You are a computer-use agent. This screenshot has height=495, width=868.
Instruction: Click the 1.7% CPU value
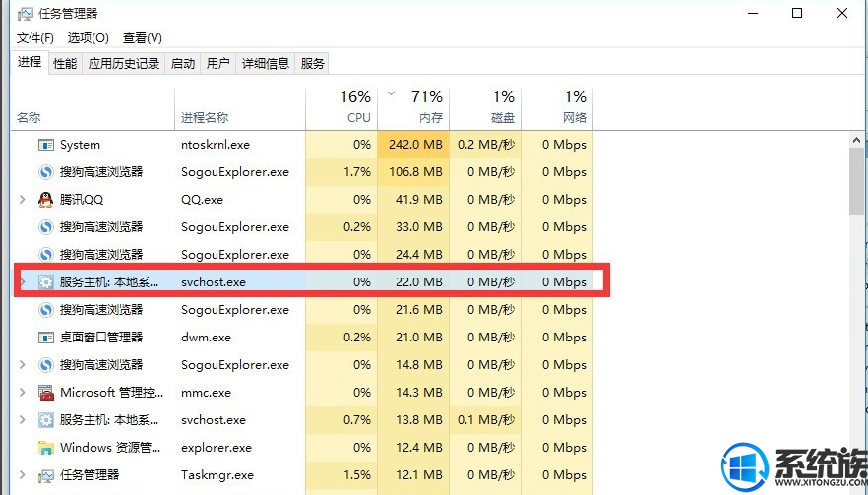pos(357,172)
